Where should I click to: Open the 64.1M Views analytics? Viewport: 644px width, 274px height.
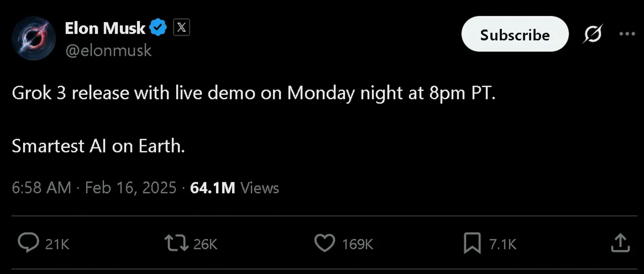point(234,188)
